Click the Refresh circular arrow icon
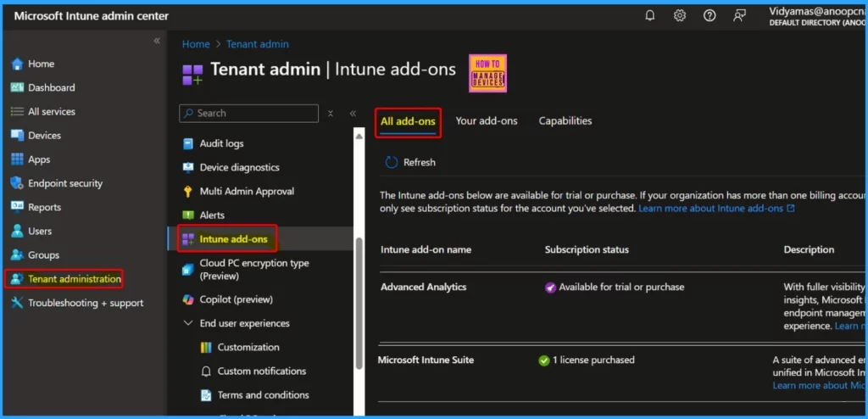868x419 pixels. click(x=392, y=162)
